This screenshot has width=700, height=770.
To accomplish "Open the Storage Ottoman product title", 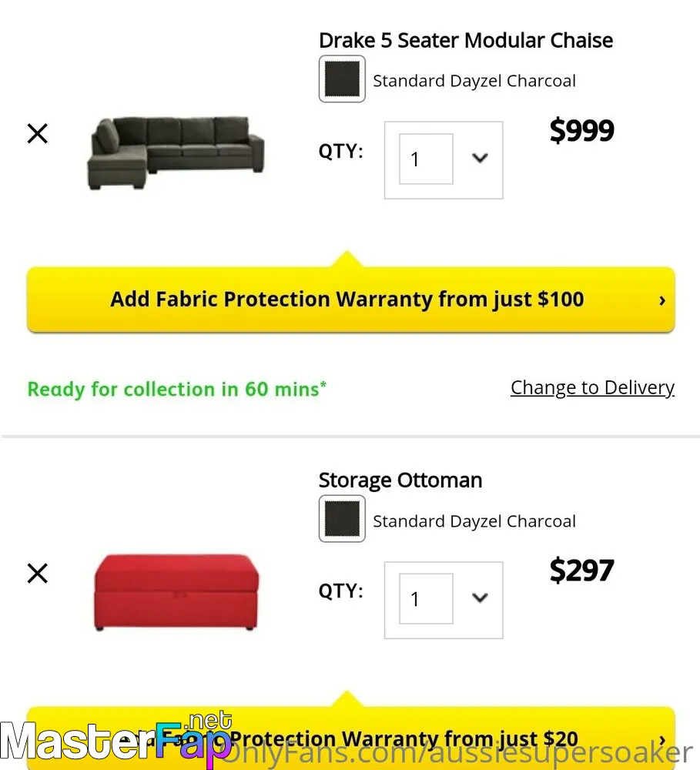I will pos(400,480).
